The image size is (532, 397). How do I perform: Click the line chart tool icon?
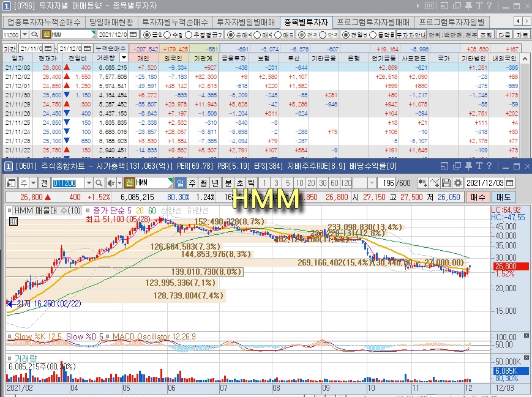(x=435, y=184)
